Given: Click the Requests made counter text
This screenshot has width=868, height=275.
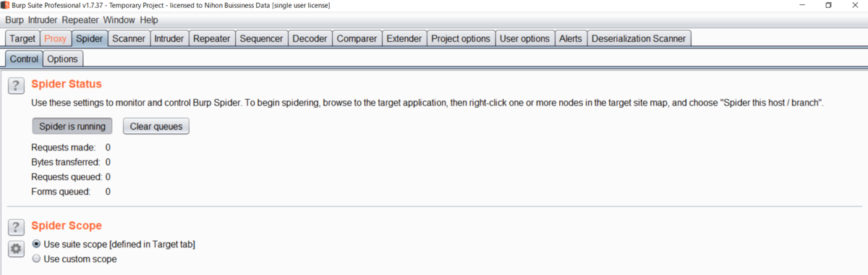Looking at the screenshot, I should coord(71,148).
